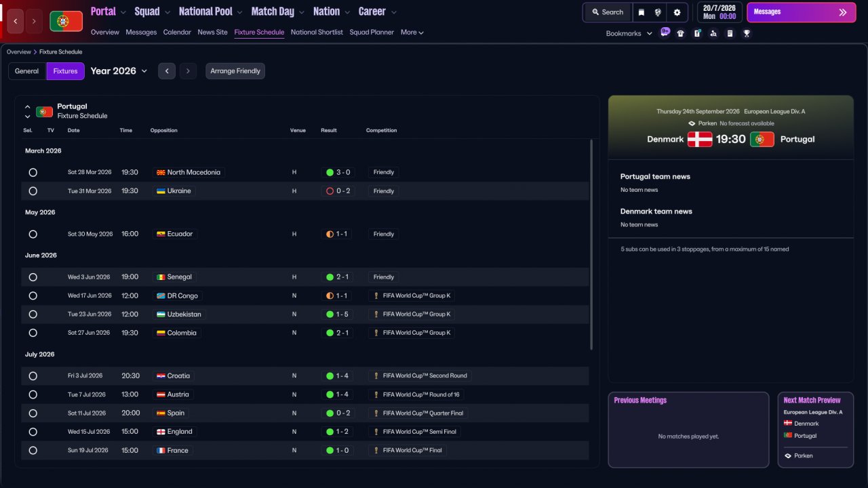Screen dimensions: 868x488
Task: Click the fixture list vertical scrollbar
Action: pyautogui.click(x=592, y=245)
